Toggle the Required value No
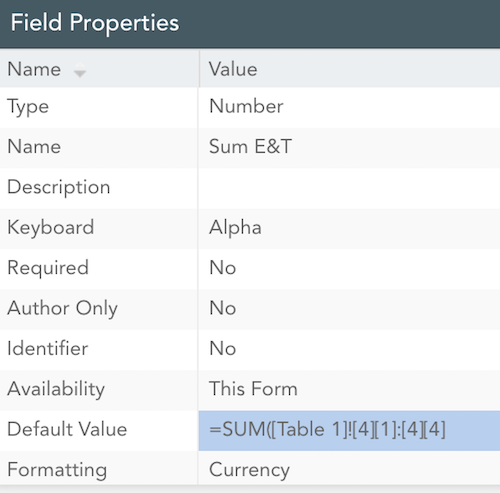 223,267
